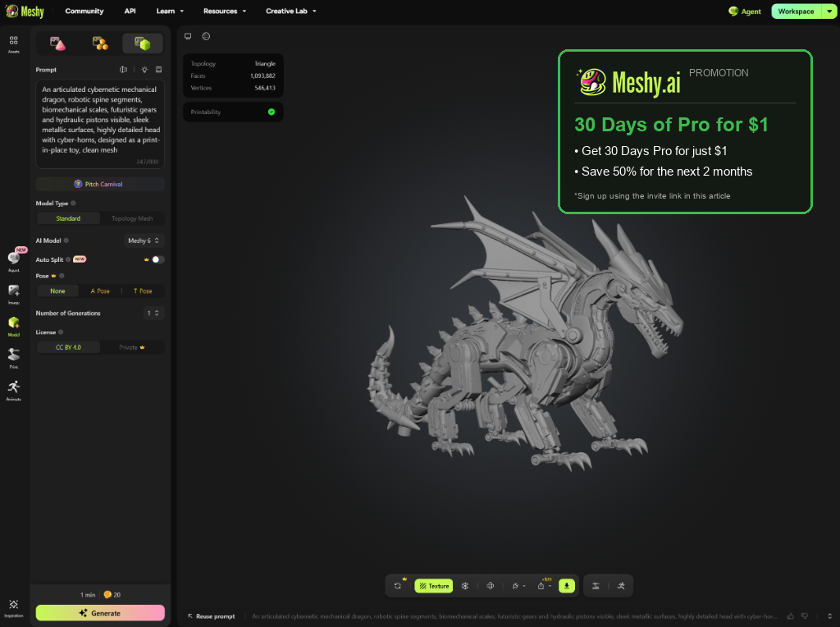Click into the Prompt text area

click(100, 124)
